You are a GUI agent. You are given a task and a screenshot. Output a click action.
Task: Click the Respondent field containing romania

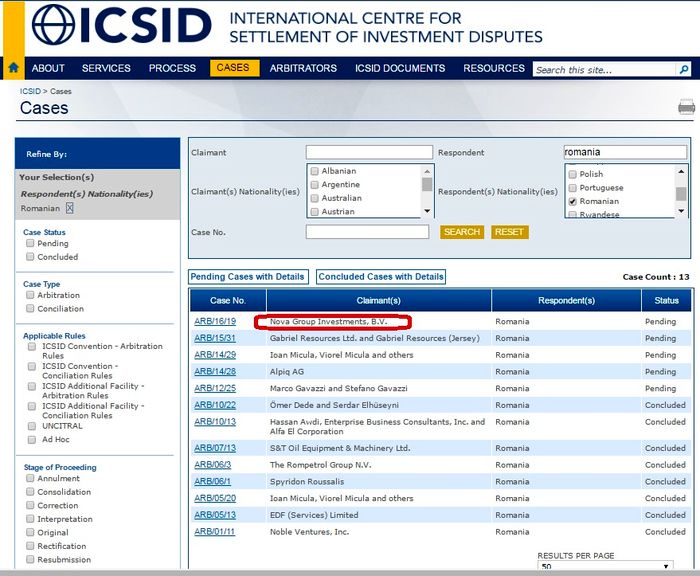pyautogui.click(x=625, y=152)
